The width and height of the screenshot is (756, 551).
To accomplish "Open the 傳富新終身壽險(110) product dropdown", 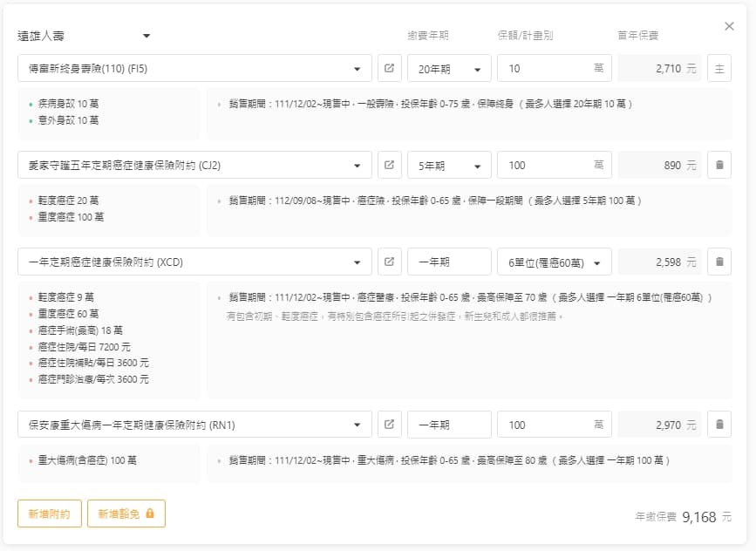I will 194,69.
